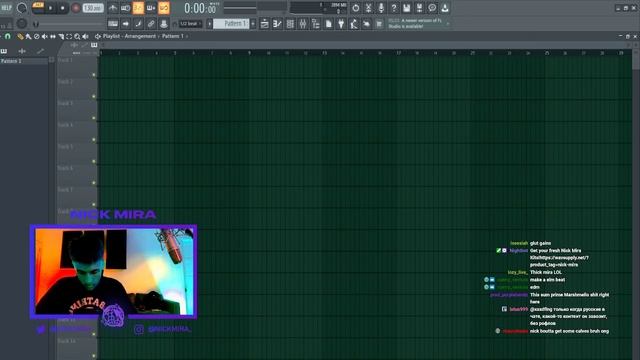Toggle the playlist magnet snap icon
This screenshot has width=640, height=360.
[7, 36]
